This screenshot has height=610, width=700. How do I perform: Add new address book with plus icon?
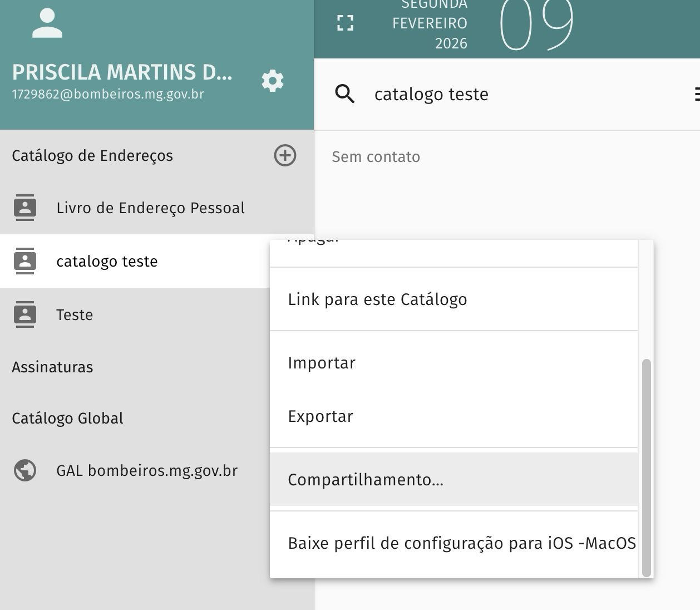(x=285, y=155)
